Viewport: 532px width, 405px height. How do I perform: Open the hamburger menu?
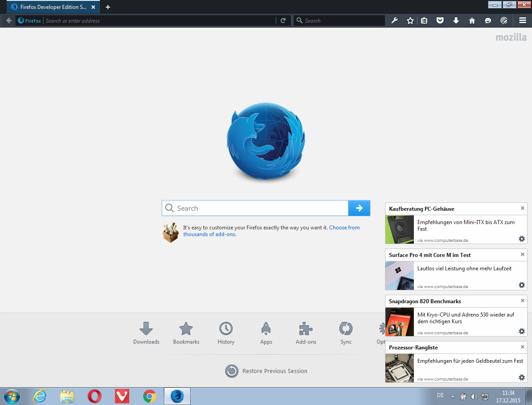point(523,21)
